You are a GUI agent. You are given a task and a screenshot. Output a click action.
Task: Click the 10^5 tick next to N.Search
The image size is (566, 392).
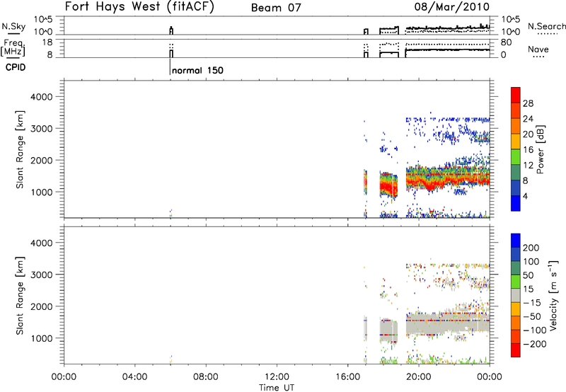pyautogui.click(x=510, y=20)
